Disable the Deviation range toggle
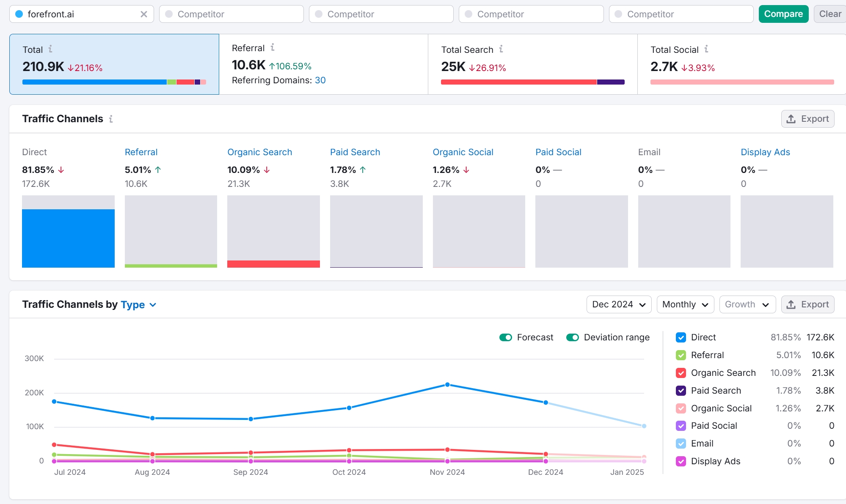The width and height of the screenshot is (846, 504). (573, 337)
